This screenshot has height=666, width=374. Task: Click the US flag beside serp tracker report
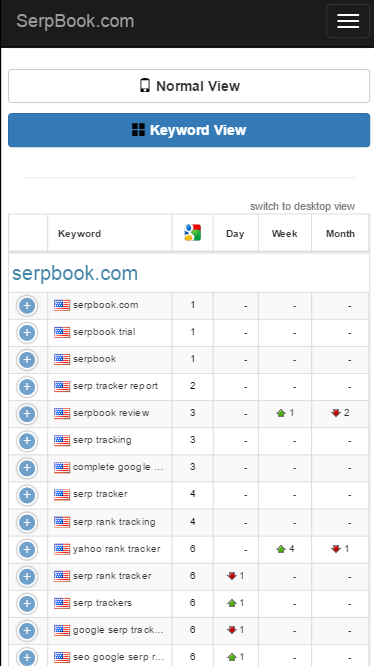click(x=62, y=386)
